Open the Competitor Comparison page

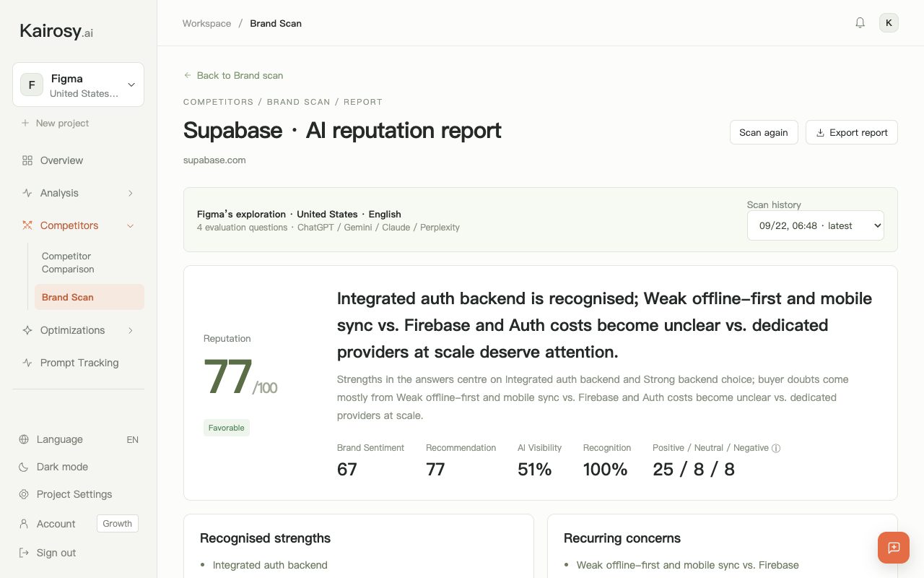[x=68, y=262]
